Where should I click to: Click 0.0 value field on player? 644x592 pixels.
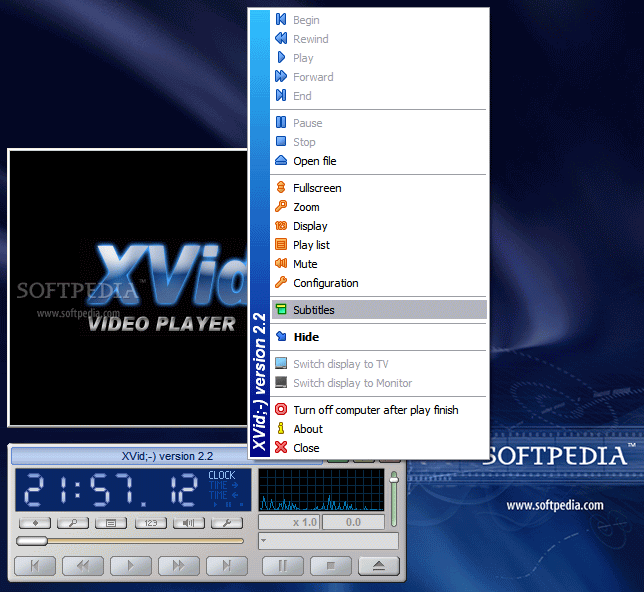(x=353, y=522)
